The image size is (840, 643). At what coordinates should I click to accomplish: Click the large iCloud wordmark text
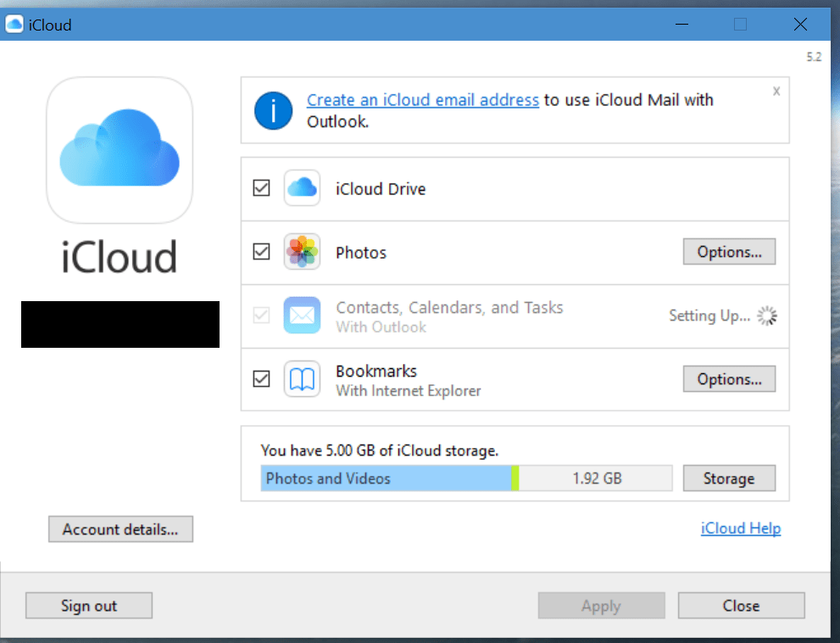[x=119, y=256]
